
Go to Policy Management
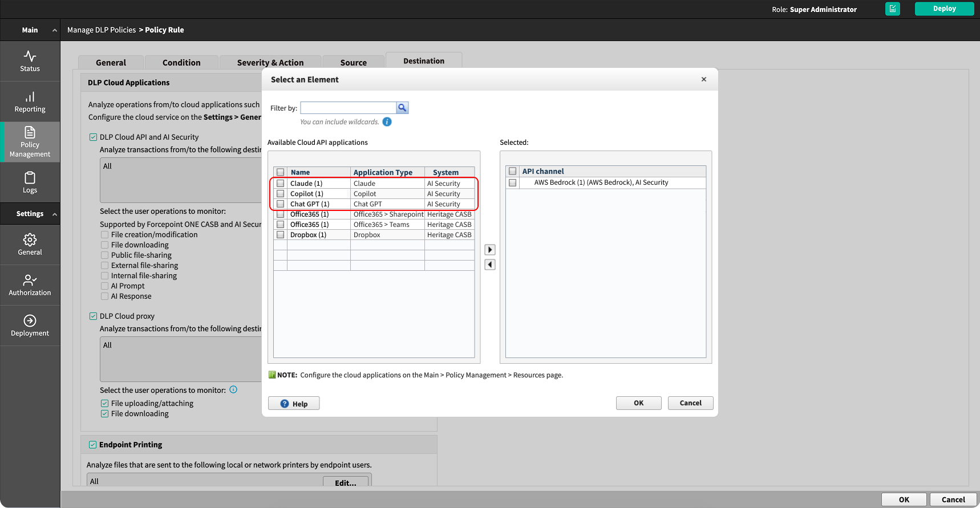tap(30, 142)
